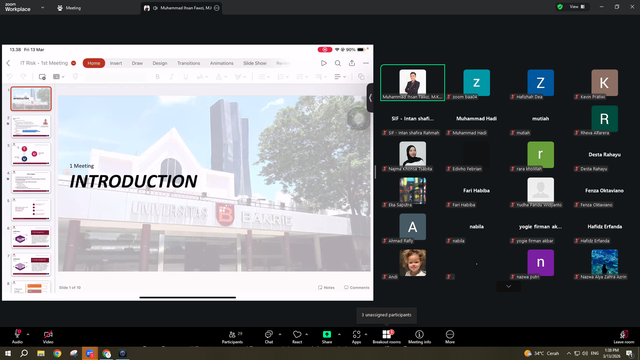Show more participants with down chevron
640x360 pixels.
coord(508,286)
